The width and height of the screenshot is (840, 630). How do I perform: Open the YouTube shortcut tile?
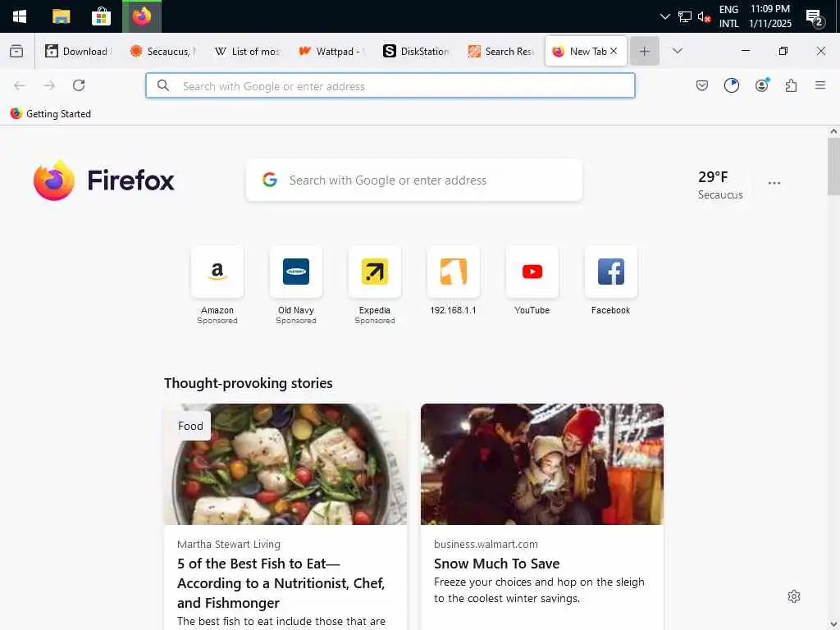(x=532, y=281)
